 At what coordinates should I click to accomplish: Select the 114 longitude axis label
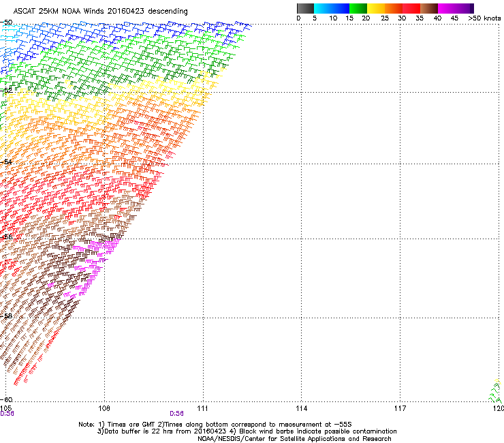(301, 408)
